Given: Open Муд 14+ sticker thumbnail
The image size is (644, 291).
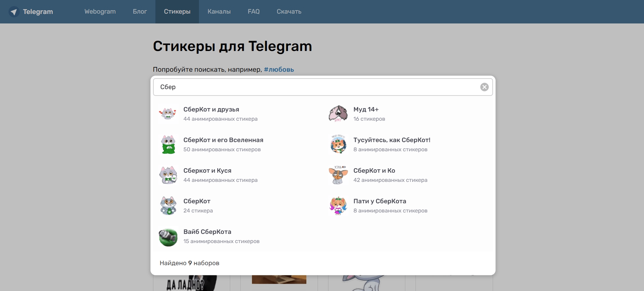Looking at the screenshot, I should tap(338, 114).
